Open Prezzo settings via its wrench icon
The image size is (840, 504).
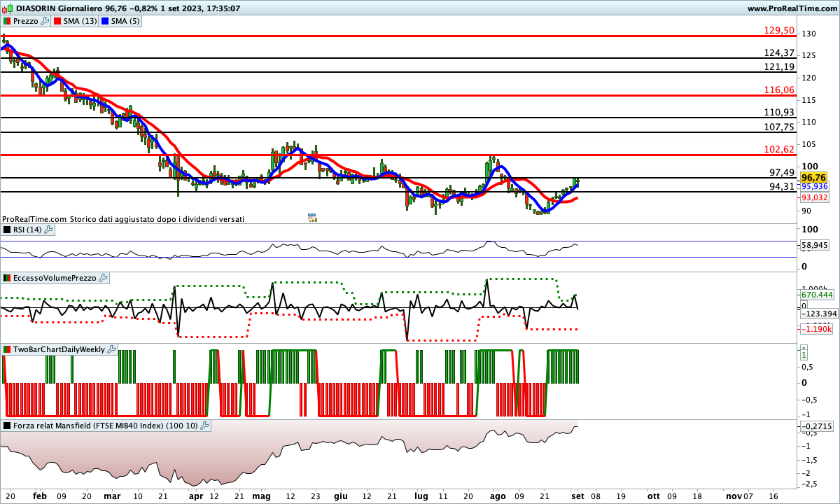pos(45,21)
